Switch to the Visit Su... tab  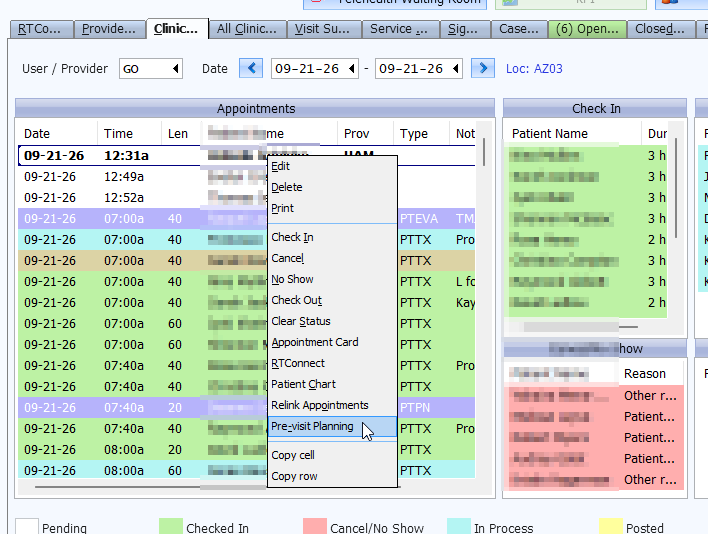tap(324, 29)
